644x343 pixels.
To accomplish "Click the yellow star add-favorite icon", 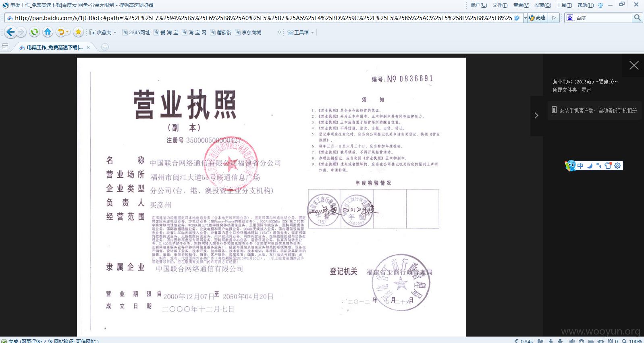I will (78, 32).
